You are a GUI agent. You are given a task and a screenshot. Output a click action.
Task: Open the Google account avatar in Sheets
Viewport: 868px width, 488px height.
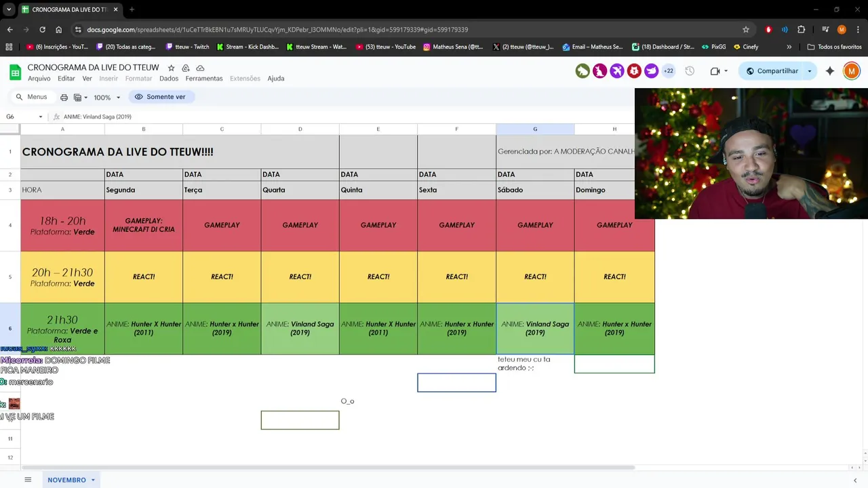pos(852,71)
